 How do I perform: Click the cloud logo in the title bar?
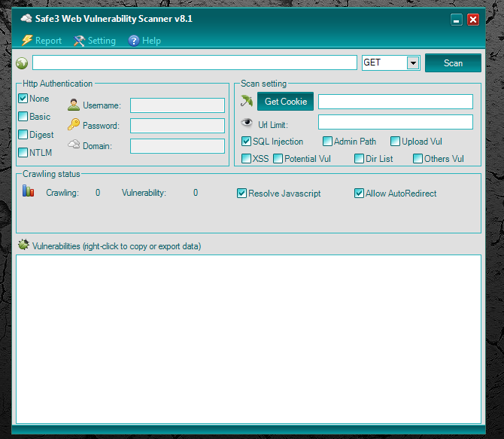tap(26, 18)
